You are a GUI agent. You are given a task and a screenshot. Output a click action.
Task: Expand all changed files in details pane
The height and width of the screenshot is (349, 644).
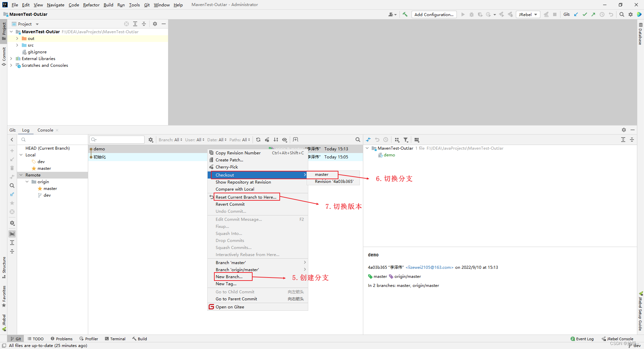[623, 140]
